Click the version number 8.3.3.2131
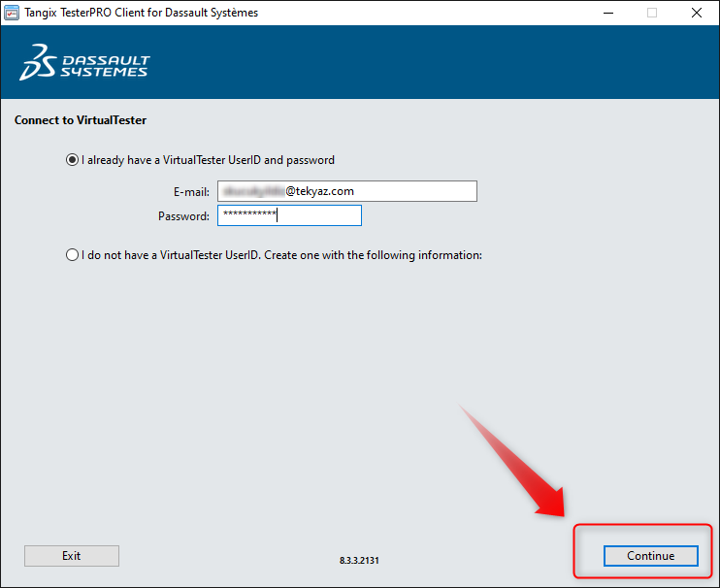The image size is (720, 588). point(359,561)
